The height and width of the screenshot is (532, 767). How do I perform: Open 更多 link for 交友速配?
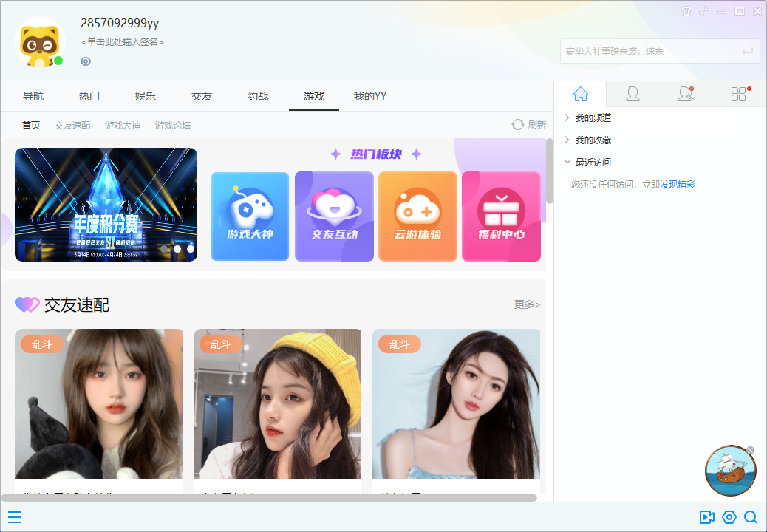527,304
